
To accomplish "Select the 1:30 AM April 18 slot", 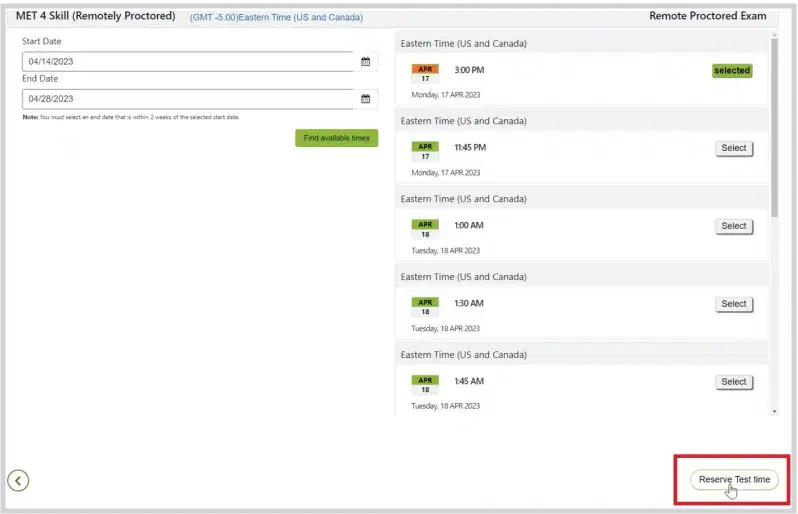I will tap(734, 304).
